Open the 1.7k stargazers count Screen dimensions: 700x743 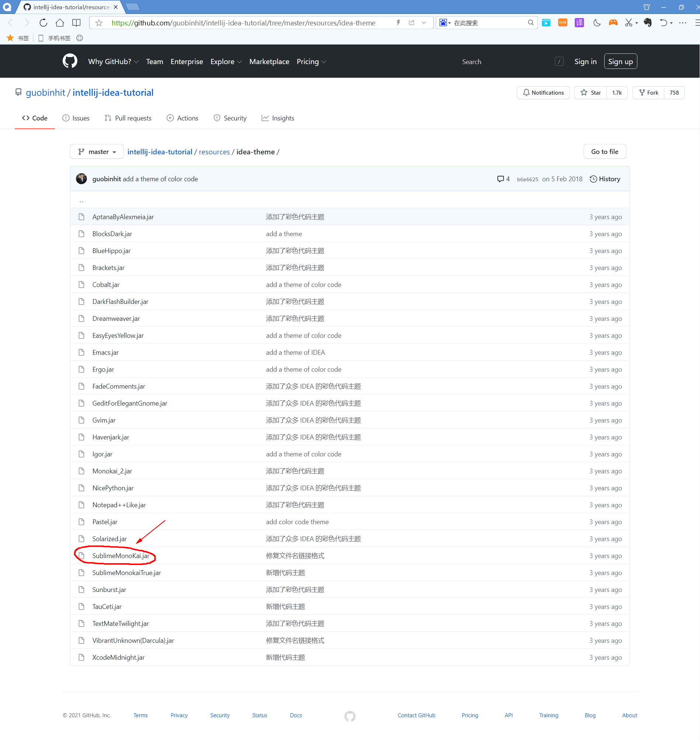point(617,93)
